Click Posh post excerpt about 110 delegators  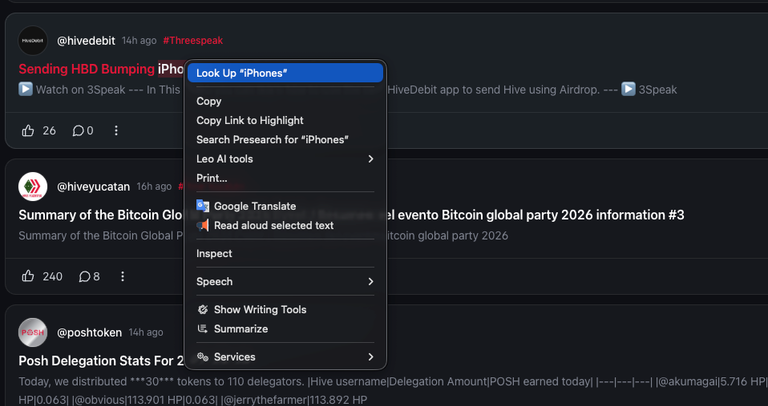tap(393, 390)
